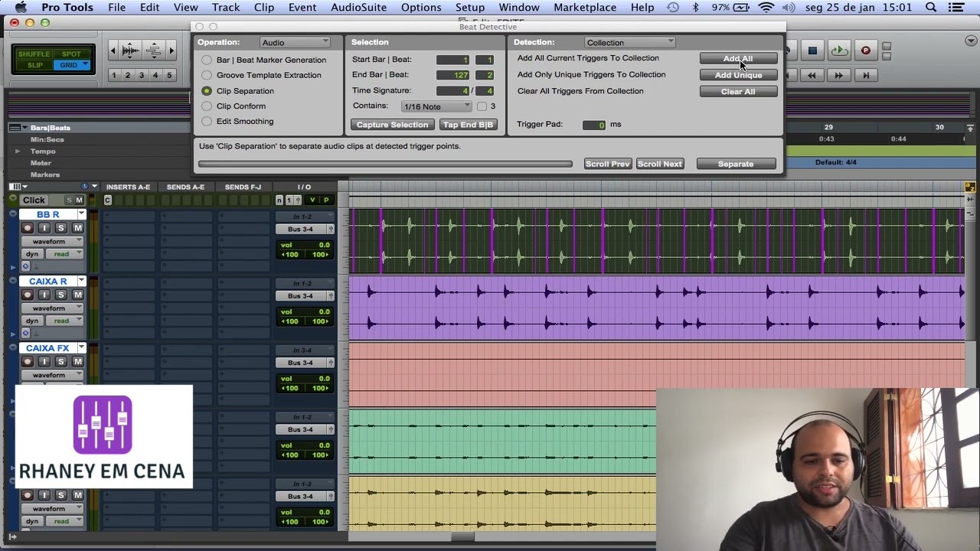Go to end with transport button

point(866,75)
